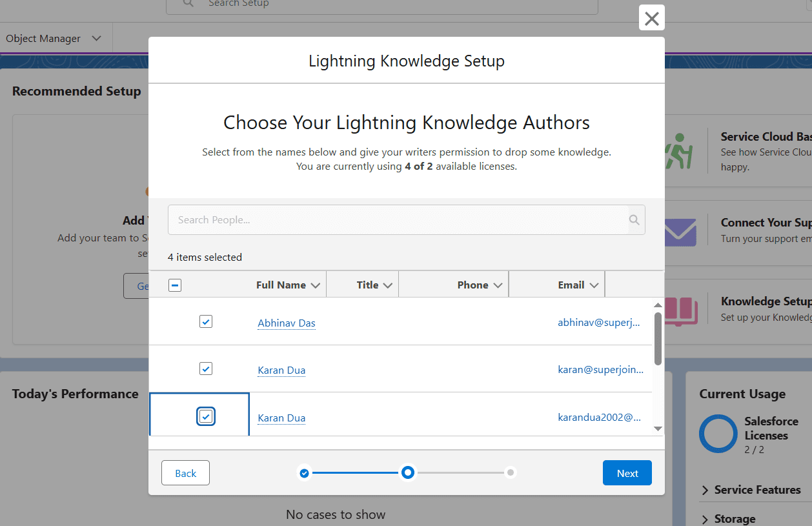Click the Search Setup magnifier icon

coord(188,3)
